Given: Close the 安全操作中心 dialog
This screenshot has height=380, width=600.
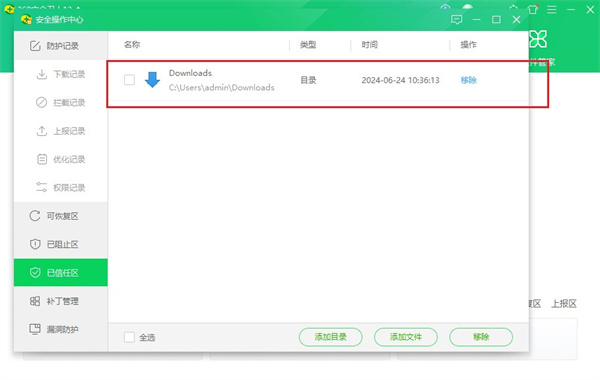Looking at the screenshot, I should tap(516, 20).
